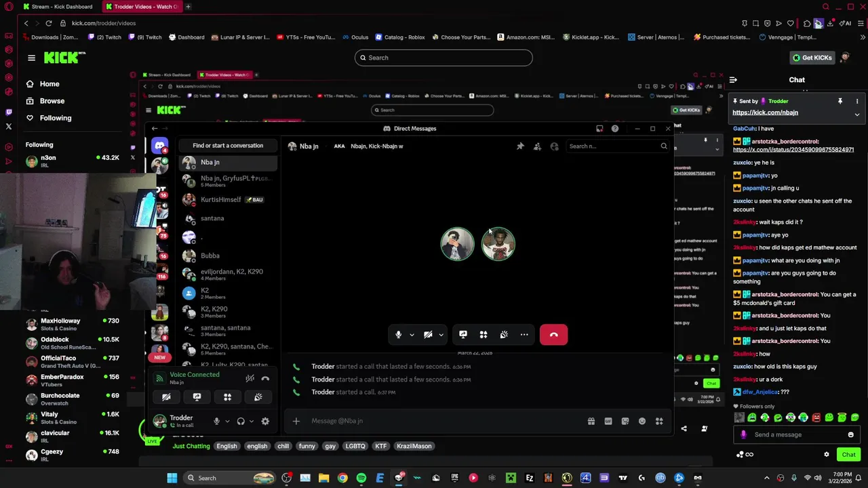
Task: Disconnect using the Voice Connected panel
Action: click(x=265, y=378)
